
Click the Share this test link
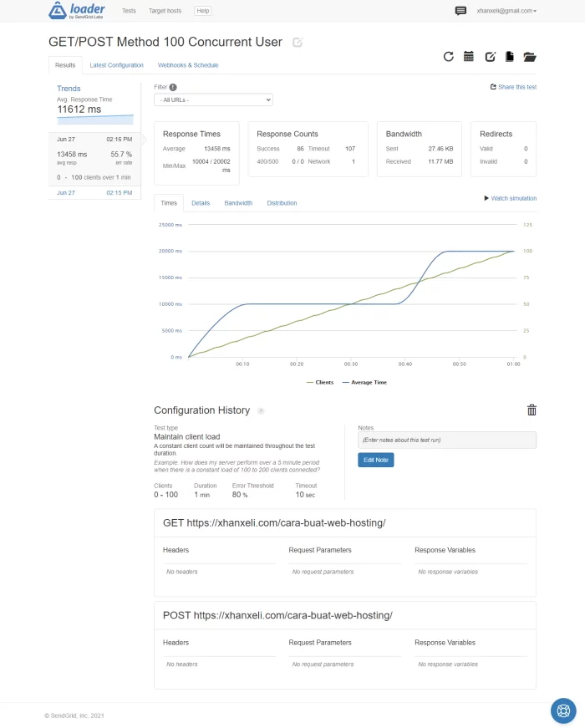pos(513,87)
